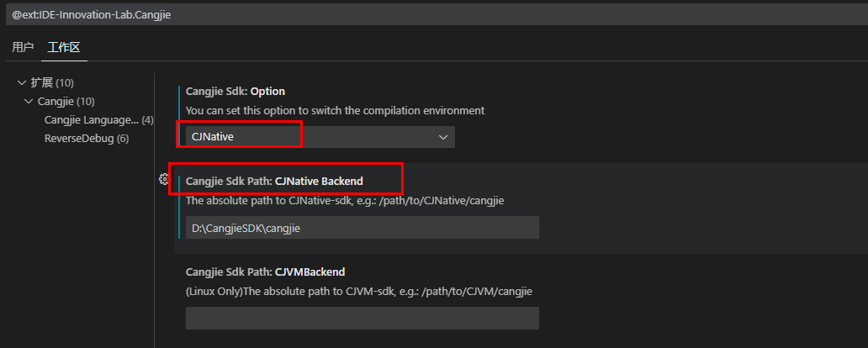This screenshot has width=868, height=348.
Task: Click the compilation environment description text
Action: click(x=335, y=110)
